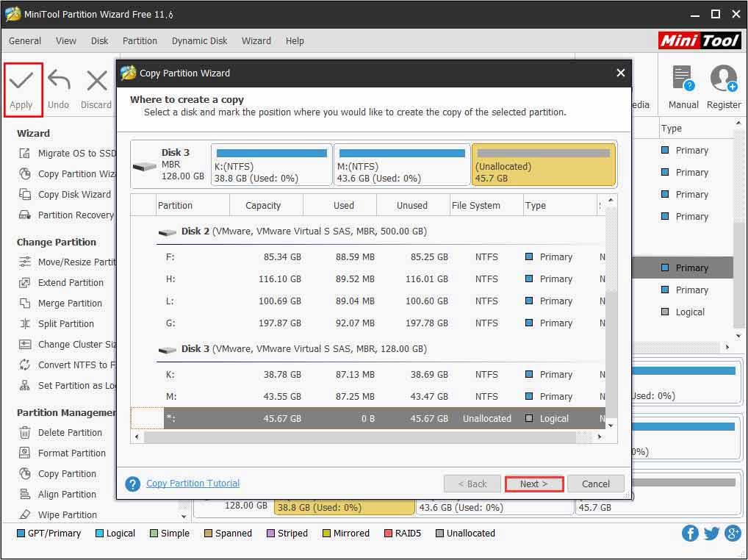Click wizard list scroll up arrow
The width and height of the screenshot is (748, 560).
pos(611,200)
